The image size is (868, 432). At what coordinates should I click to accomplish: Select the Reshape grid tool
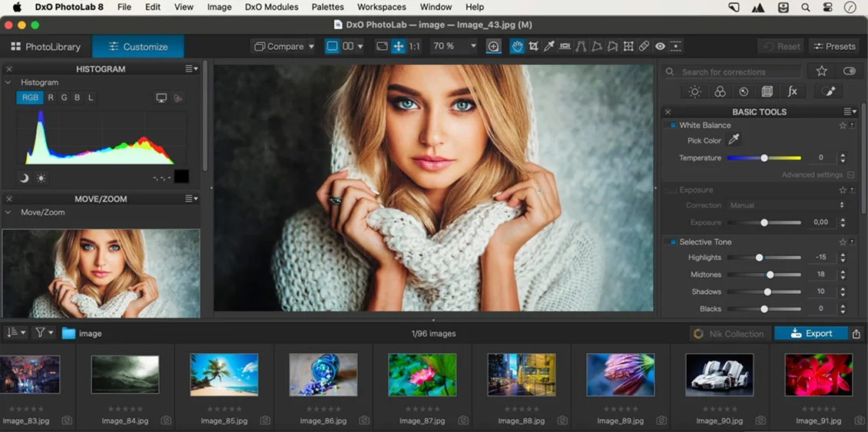(628, 47)
